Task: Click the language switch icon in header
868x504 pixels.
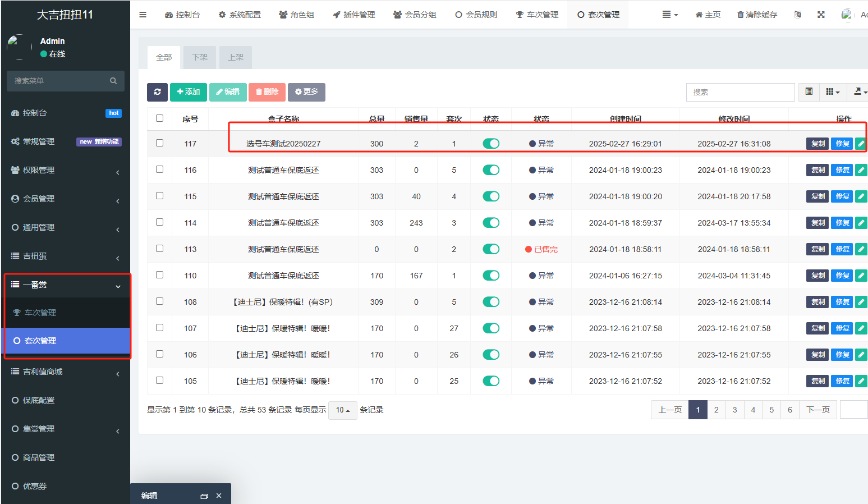Action: (797, 15)
